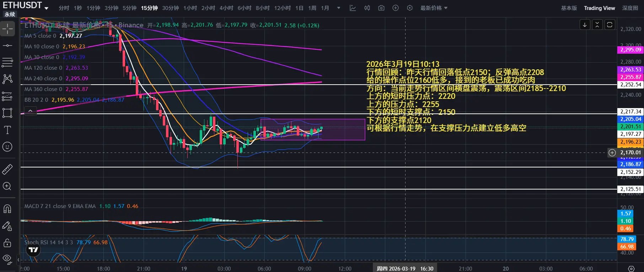
Task: Lock all drawing tools
Action: [7, 243]
